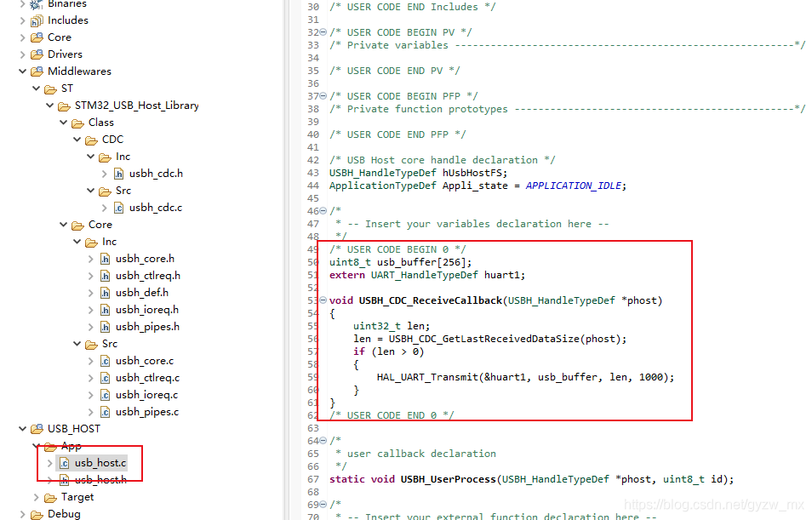Collapse the code fold at line 37
Image resolution: width=812 pixels, height=520 pixels.
point(322,95)
